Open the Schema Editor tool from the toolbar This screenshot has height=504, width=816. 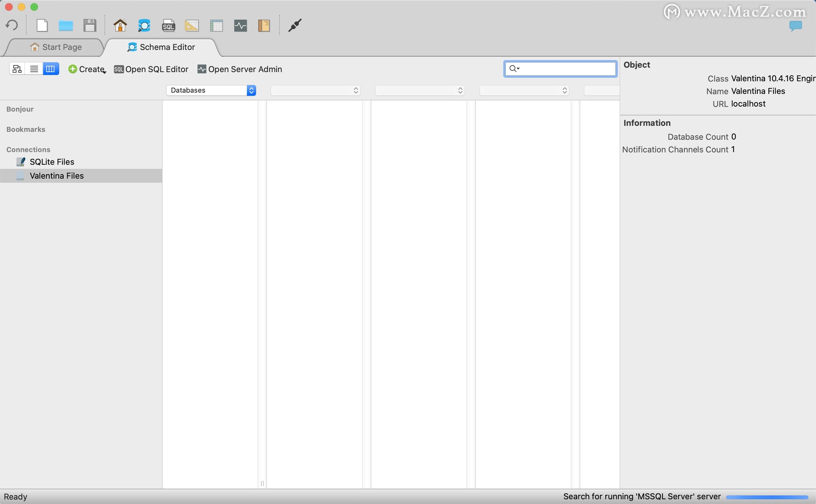(144, 25)
